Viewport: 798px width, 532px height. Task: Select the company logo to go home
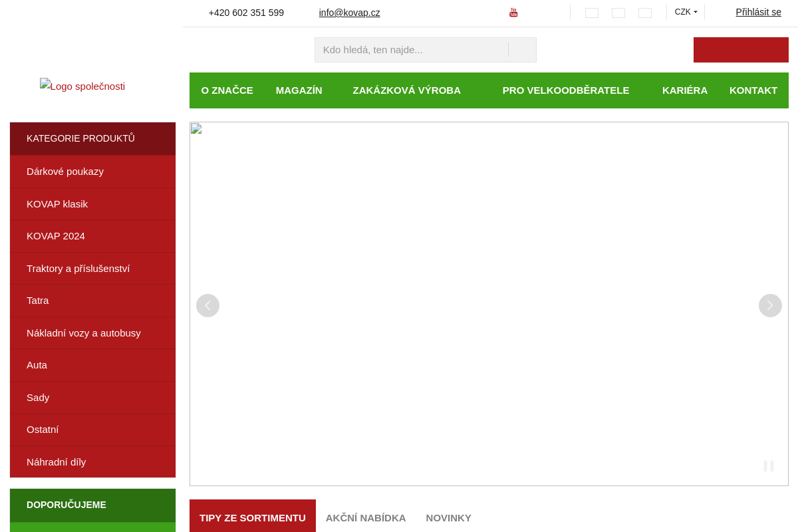(x=82, y=86)
